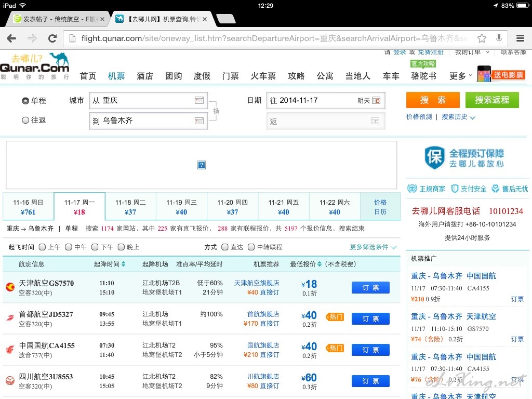Open the 酒店 navigation menu item
532x399 pixels.
point(145,76)
